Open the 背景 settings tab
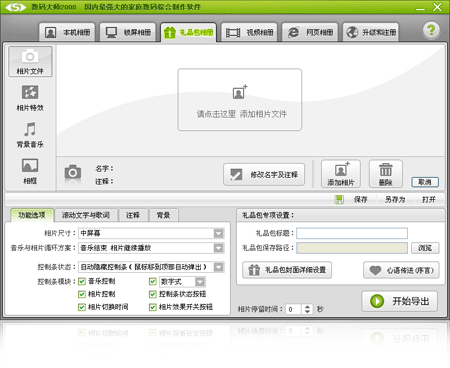Viewport: 450px width, 368px height. pyautogui.click(x=164, y=215)
